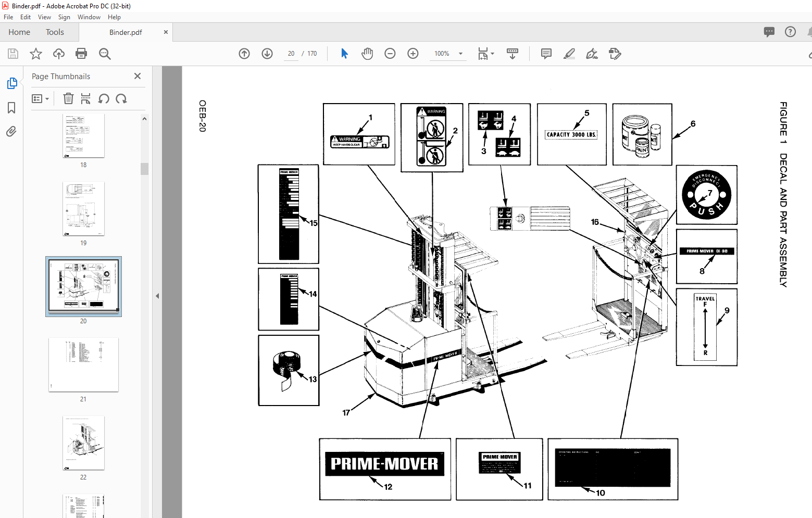This screenshot has width=812, height=518.
Task: Open the Attachments paperclip panel
Action: click(11, 131)
